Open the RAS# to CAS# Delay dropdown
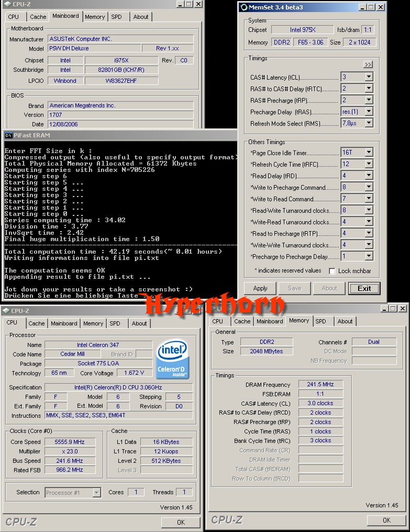 369,89
